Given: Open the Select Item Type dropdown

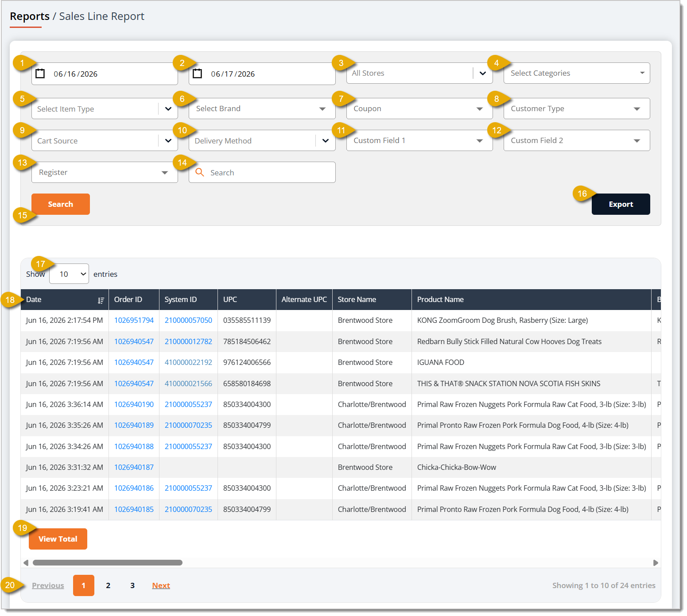Looking at the screenshot, I should click(x=105, y=108).
